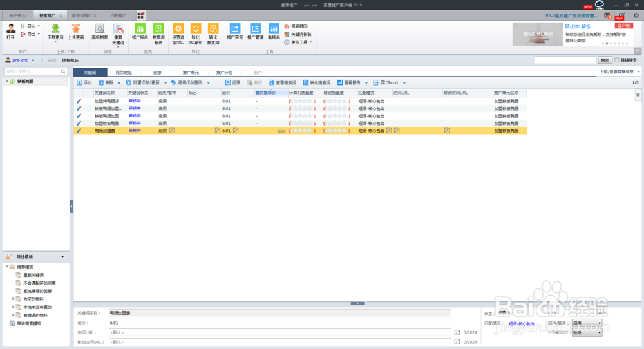
Task: Click the 出价 input field in details
Action: [x=279, y=323]
